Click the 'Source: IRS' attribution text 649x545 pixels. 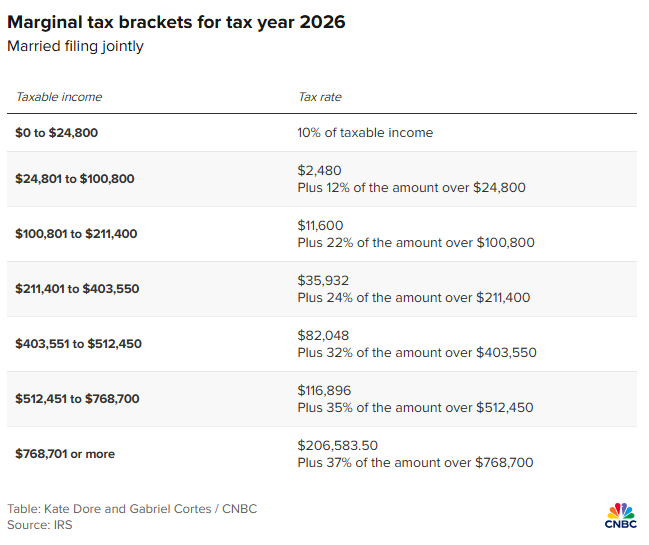point(42,525)
